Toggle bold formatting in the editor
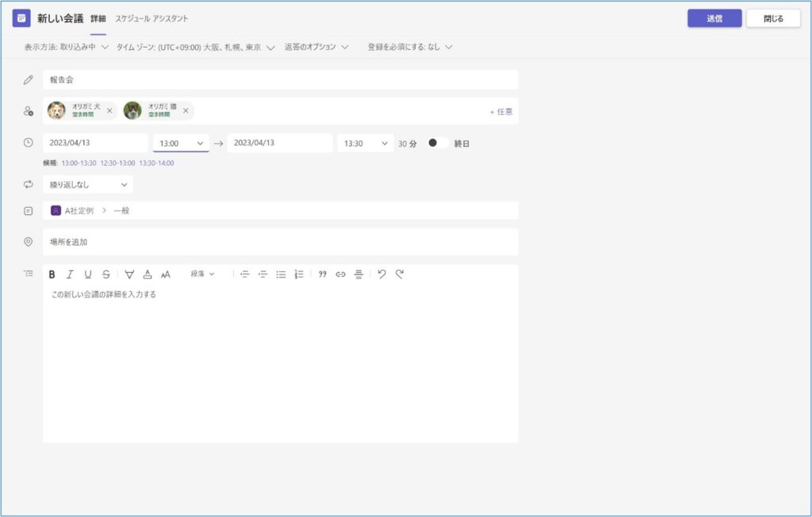 click(x=52, y=274)
